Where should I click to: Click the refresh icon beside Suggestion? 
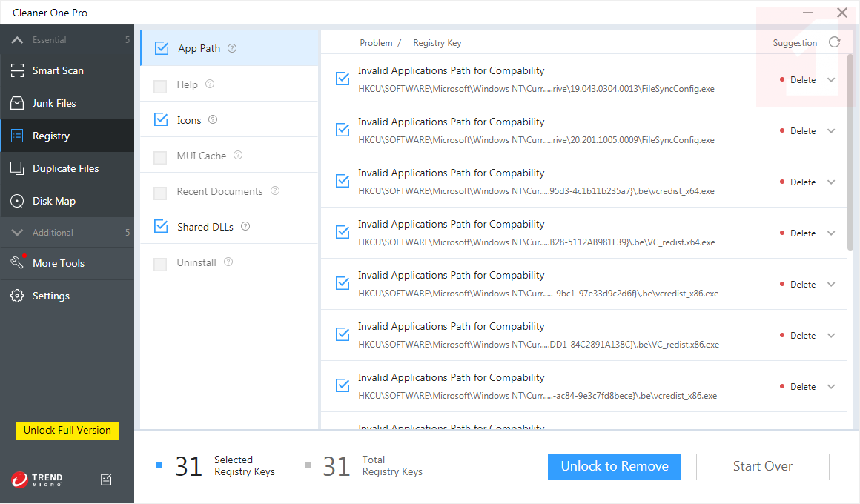click(x=834, y=42)
